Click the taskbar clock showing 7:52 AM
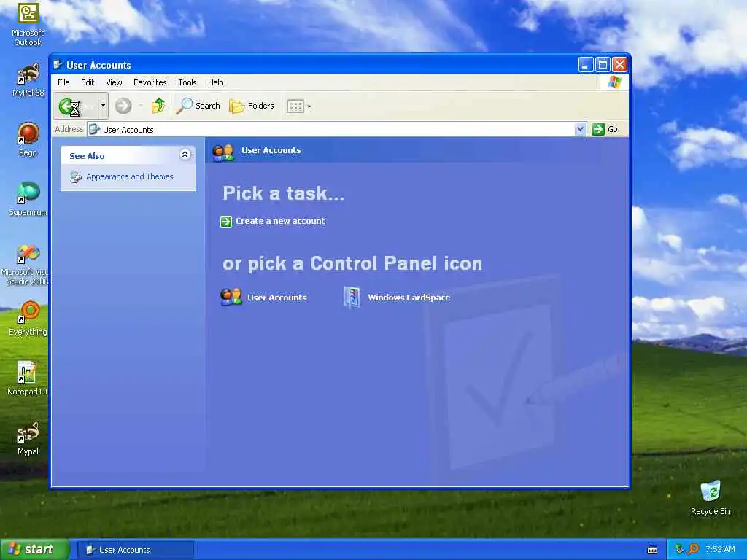The width and height of the screenshot is (747, 560). tap(720, 550)
